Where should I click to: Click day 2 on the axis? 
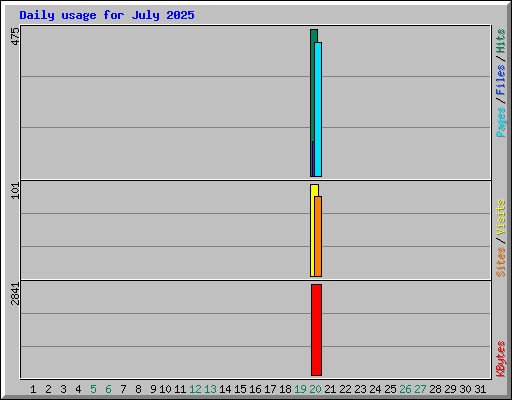pyautogui.click(x=48, y=389)
